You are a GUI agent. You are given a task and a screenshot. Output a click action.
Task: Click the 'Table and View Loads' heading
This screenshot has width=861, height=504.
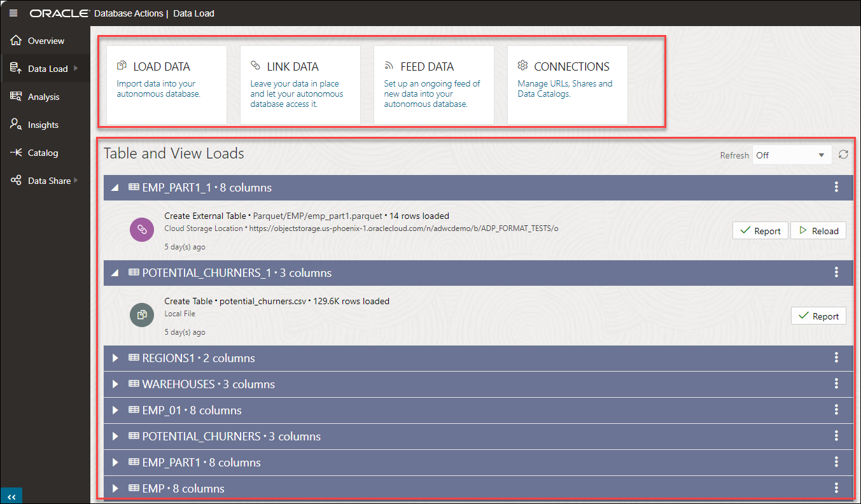click(174, 153)
